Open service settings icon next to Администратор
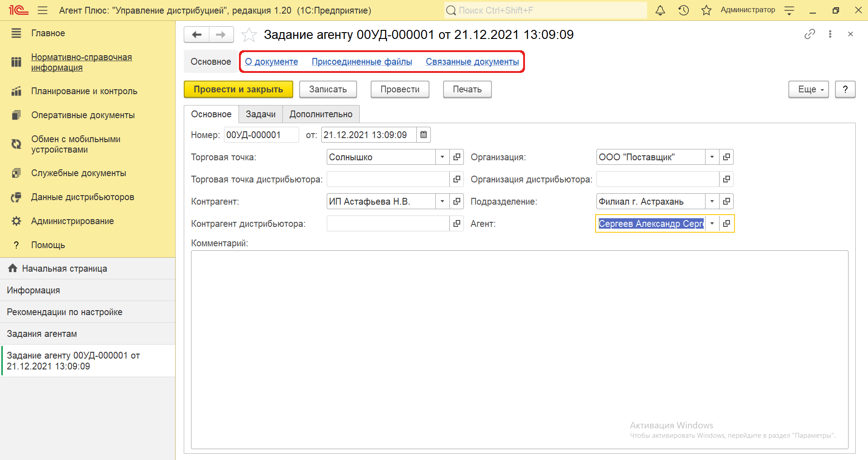This screenshot has width=868, height=460. point(789,10)
